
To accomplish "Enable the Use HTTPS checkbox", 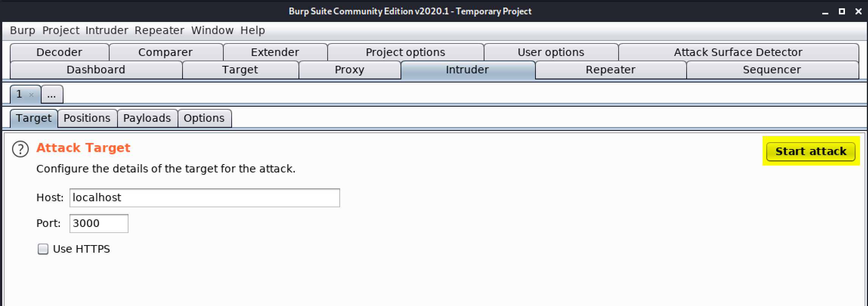I will pyautogui.click(x=43, y=249).
